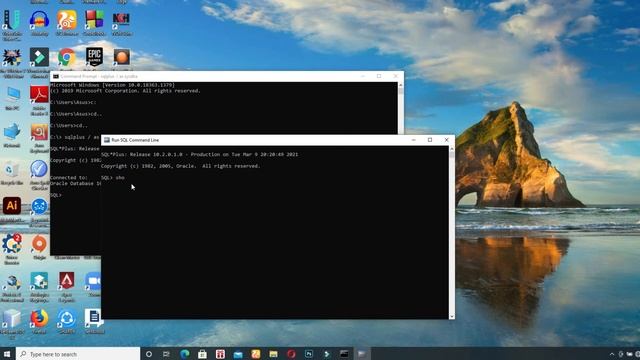640x360 pixels.
Task: Click the Type here to search box
Action: 78,354
